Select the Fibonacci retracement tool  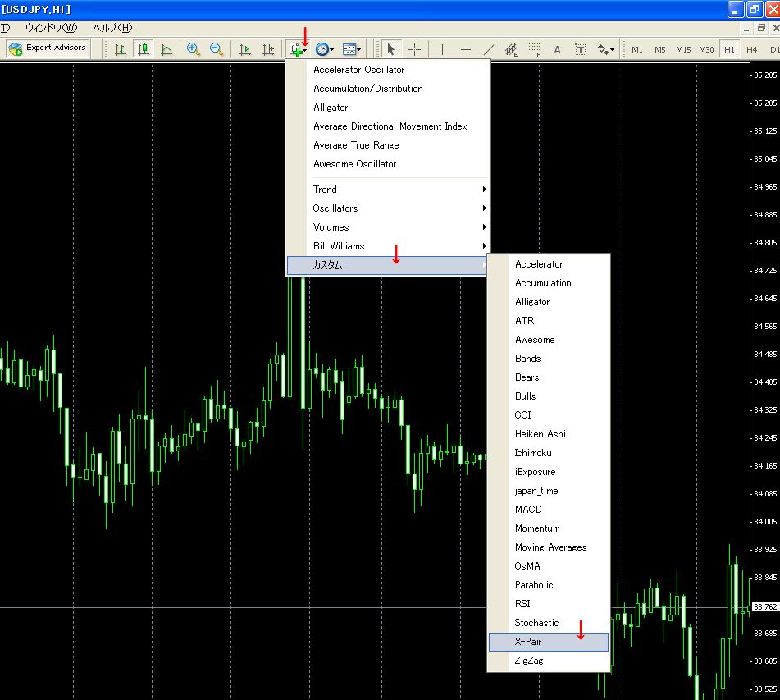(x=534, y=49)
